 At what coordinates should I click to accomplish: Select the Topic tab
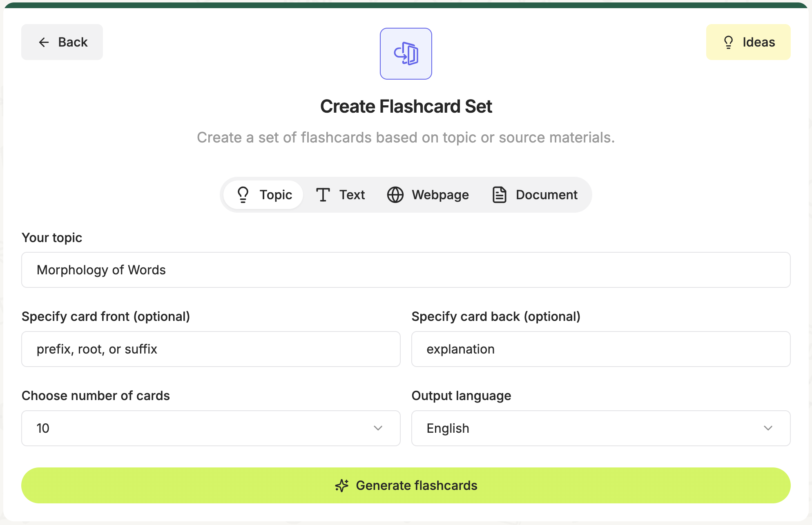click(x=264, y=195)
